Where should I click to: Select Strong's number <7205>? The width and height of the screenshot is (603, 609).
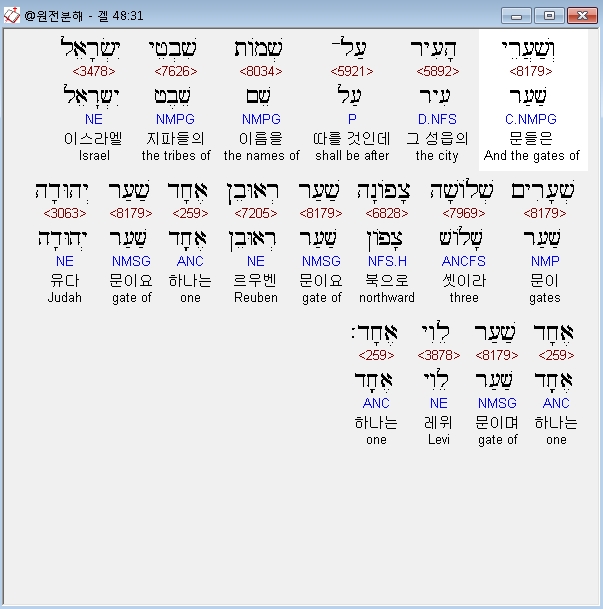255,213
